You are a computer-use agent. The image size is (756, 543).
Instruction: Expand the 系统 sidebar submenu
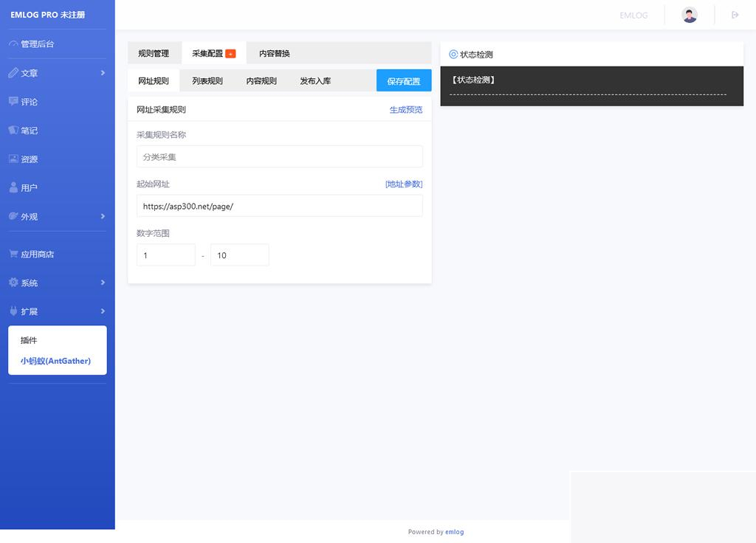point(103,282)
